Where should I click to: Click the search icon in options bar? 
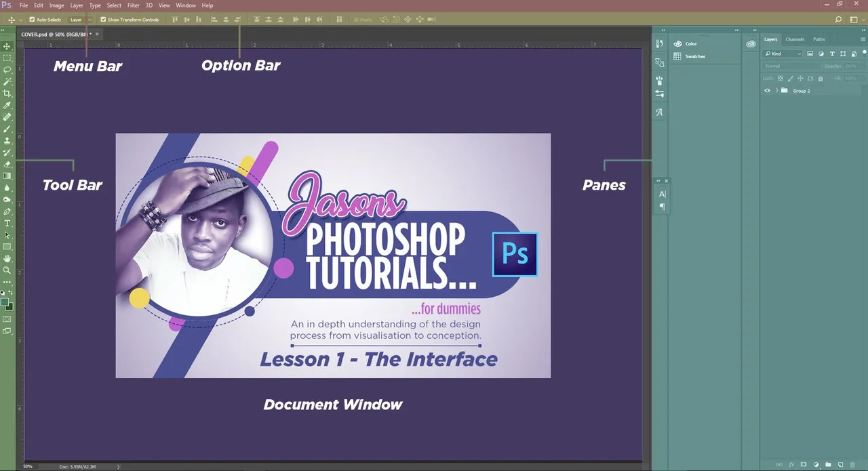click(838, 20)
